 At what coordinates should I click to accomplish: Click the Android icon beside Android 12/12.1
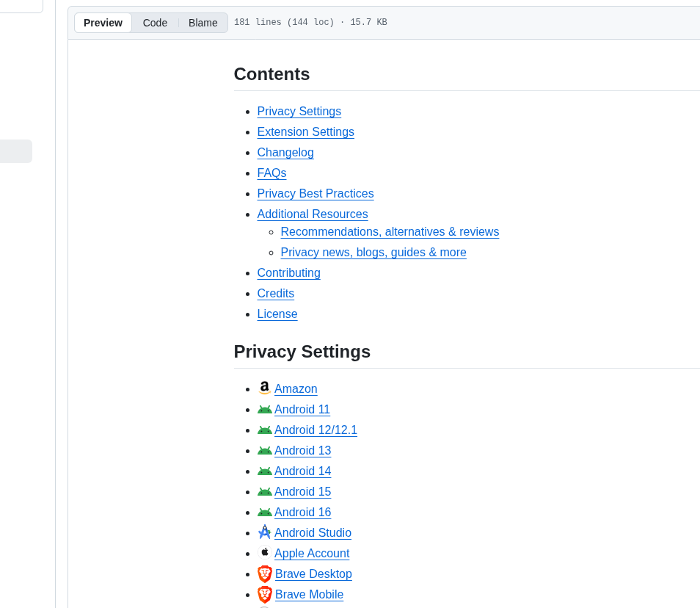(265, 430)
